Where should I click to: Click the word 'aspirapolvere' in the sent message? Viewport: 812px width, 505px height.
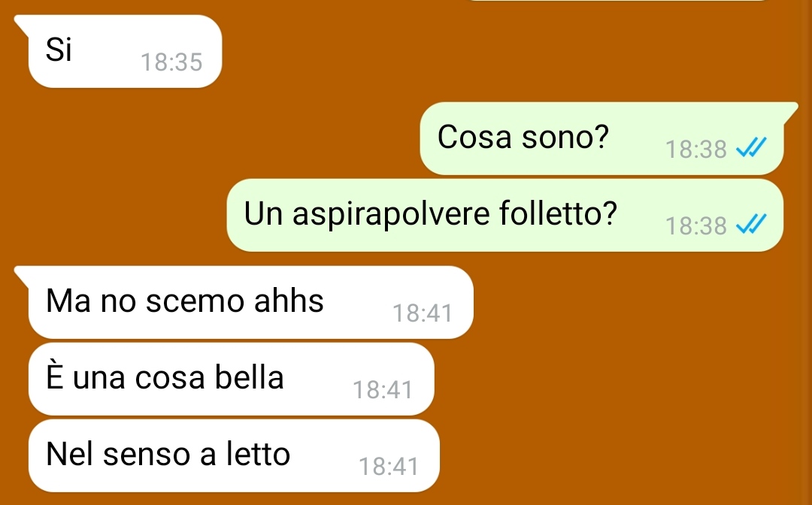[x=391, y=214]
